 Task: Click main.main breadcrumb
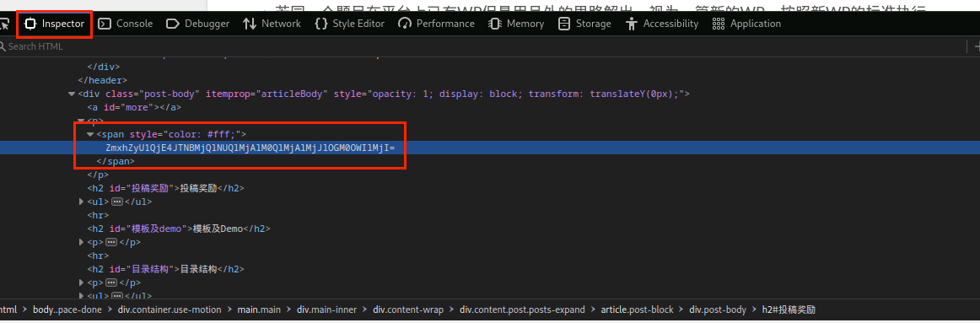pyautogui.click(x=260, y=310)
